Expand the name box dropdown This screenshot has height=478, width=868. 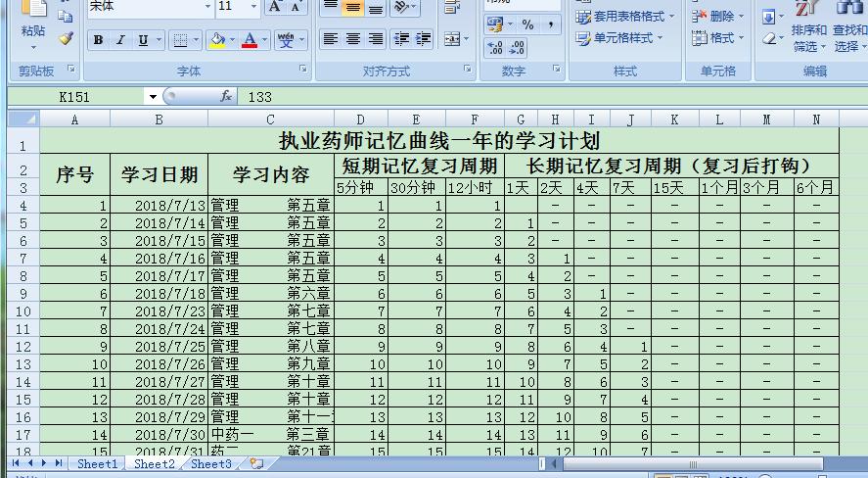click(153, 98)
